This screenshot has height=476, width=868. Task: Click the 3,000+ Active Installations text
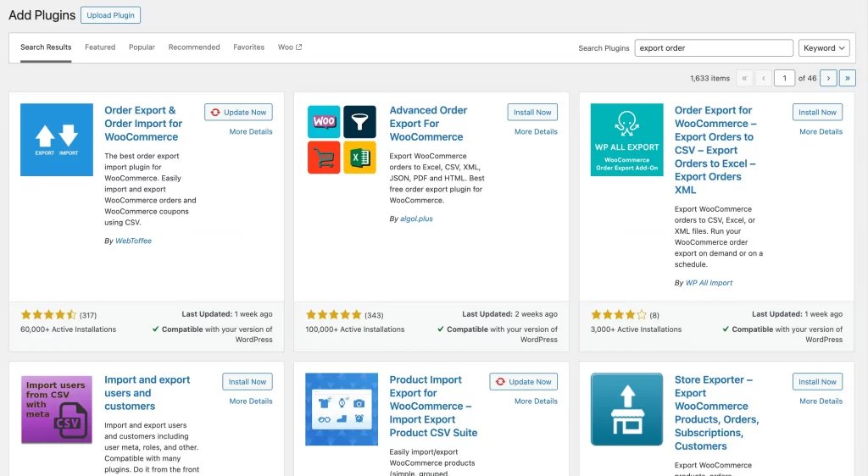(x=636, y=329)
